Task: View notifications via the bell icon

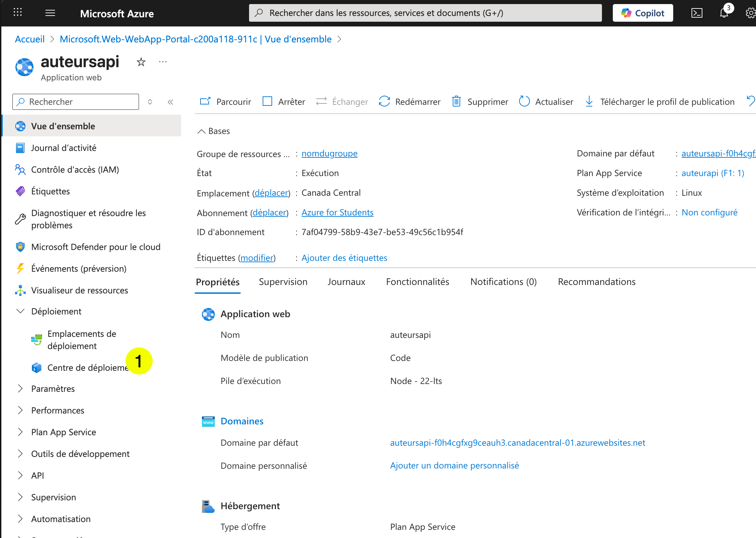Action: tap(723, 13)
